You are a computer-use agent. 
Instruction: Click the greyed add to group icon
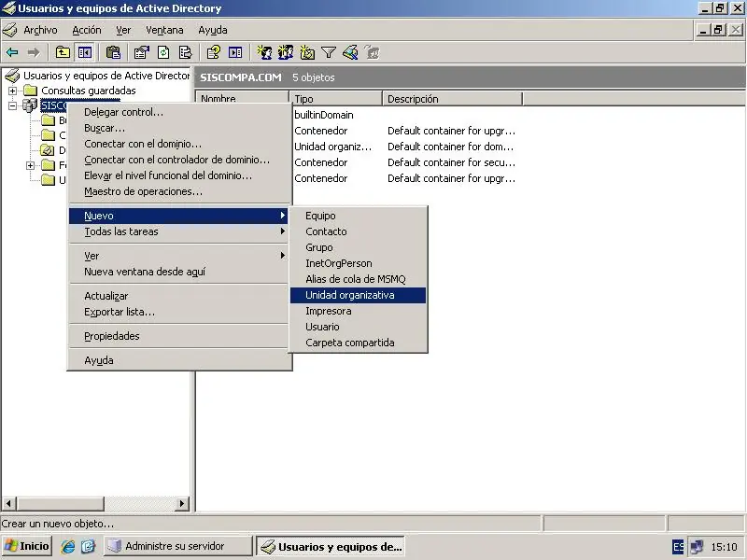tap(372, 52)
